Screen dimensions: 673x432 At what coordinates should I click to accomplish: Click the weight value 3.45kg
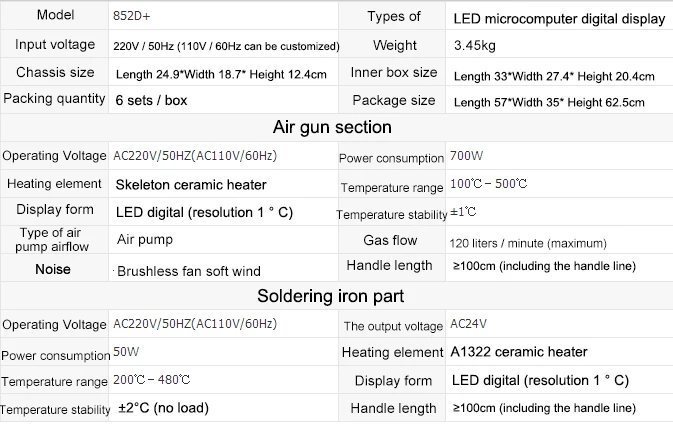pyautogui.click(x=475, y=46)
